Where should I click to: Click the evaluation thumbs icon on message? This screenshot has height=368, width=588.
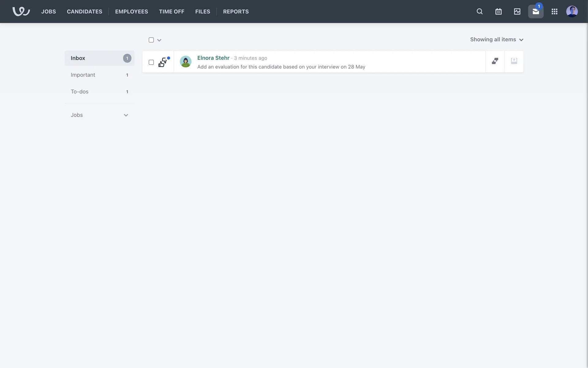163,62
